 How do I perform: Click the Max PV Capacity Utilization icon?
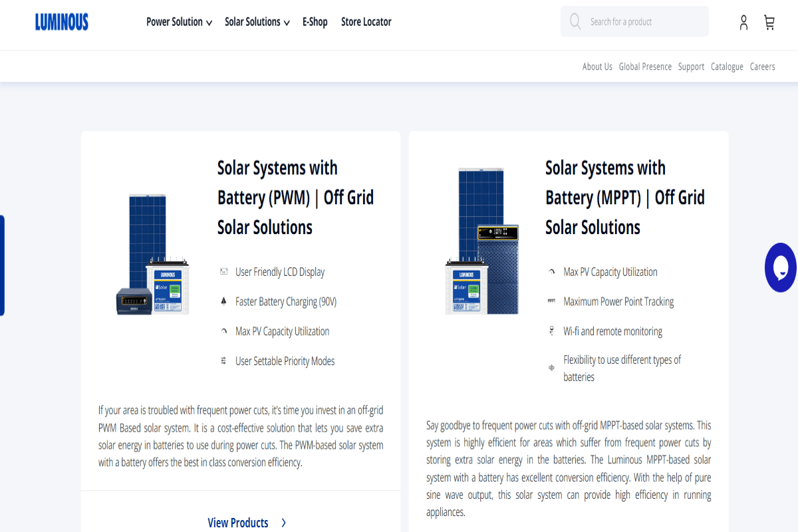coord(223,331)
